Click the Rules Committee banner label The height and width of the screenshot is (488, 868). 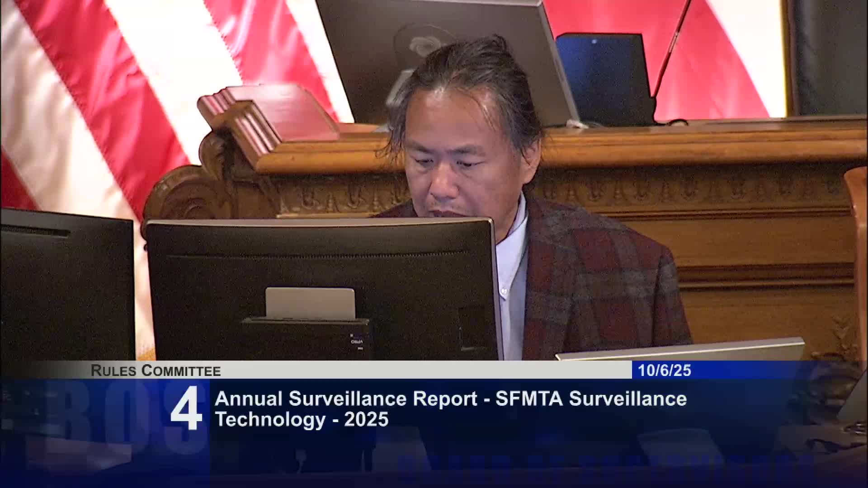(x=156, y=371)
